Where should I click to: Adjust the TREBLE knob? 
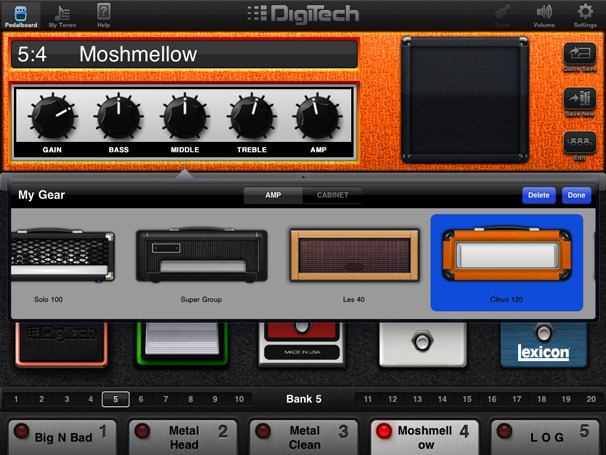[252, 116]
